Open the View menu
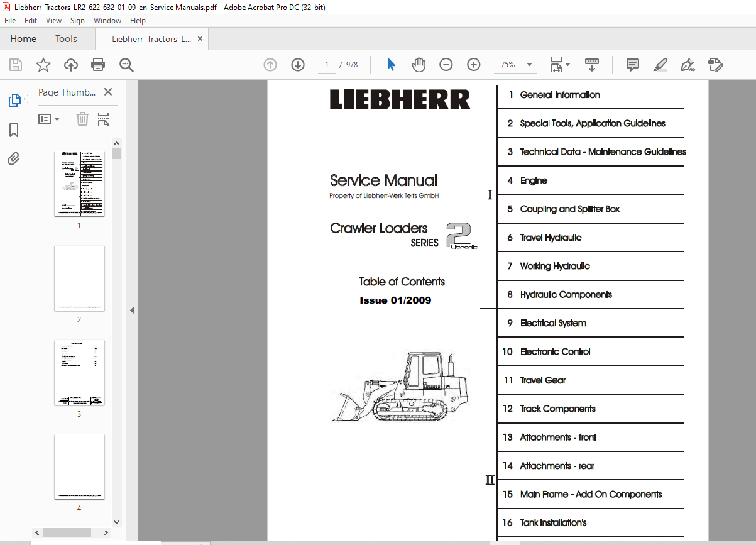This screenshot has height=545, width=756. (53, 21)
